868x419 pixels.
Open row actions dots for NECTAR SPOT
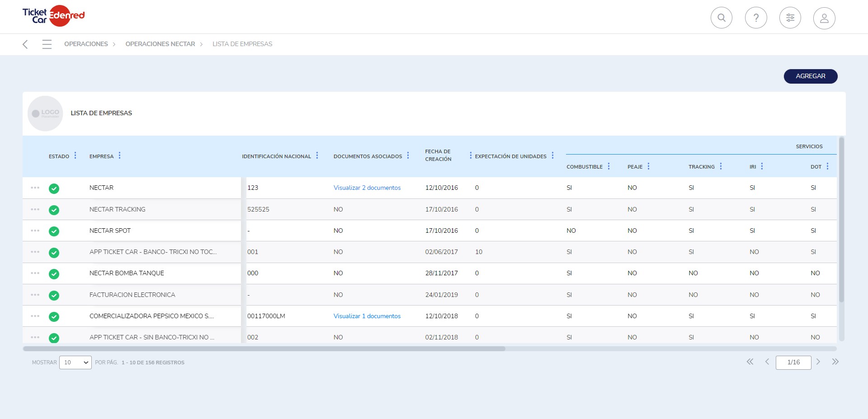[35, 231]
